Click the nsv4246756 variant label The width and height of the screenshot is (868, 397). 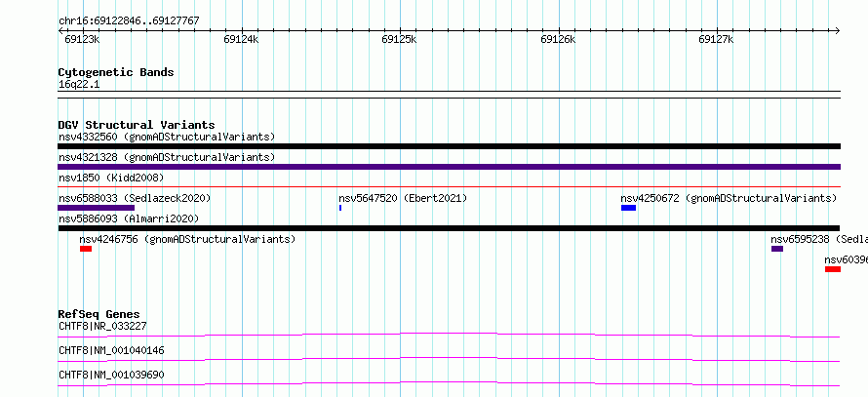[187, 239]
